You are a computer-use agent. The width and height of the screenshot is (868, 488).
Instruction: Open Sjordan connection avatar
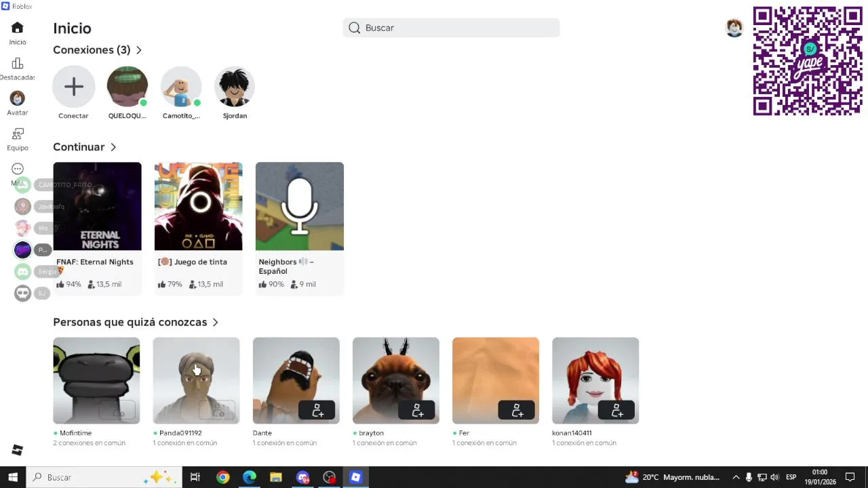tap(235, 87)
